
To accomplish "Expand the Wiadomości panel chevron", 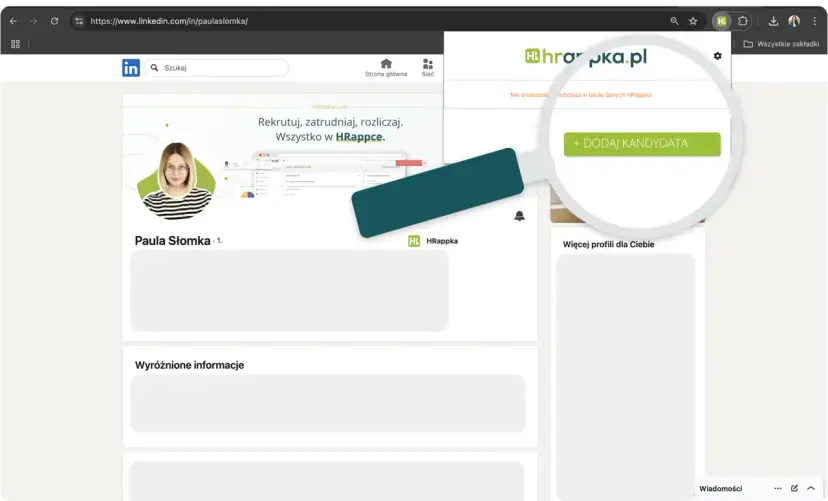I will tap(811, 488).
